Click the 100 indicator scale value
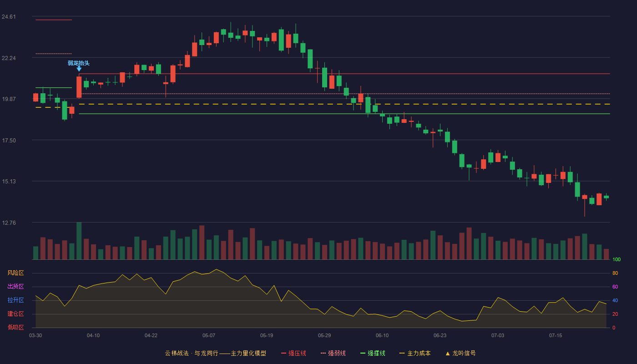The width and height of the screenshot is (637, 364). (x=617, y=260)
